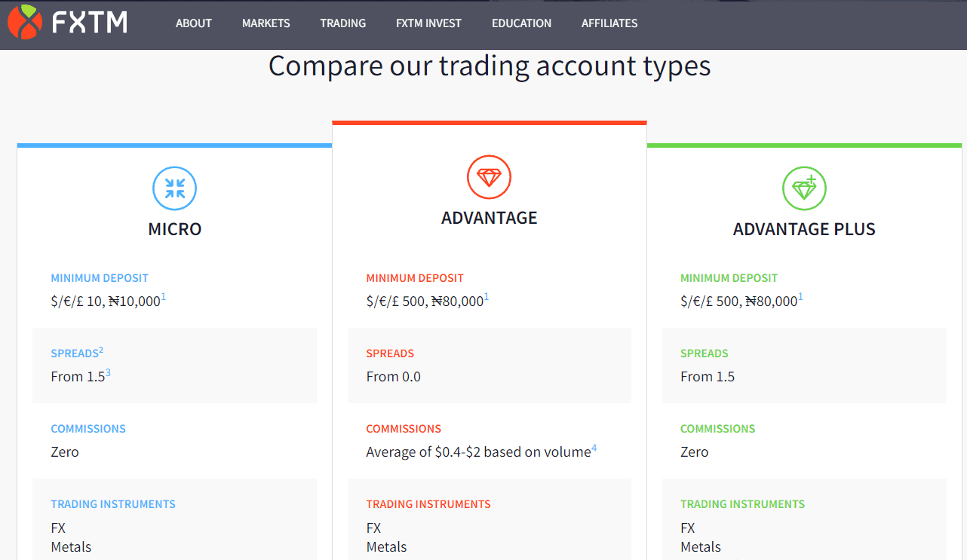Image resolution: width=967 pixels, height=560 pixels.
Task: Open the FXTM INVEST menu
Action: [x=428, y=23]
